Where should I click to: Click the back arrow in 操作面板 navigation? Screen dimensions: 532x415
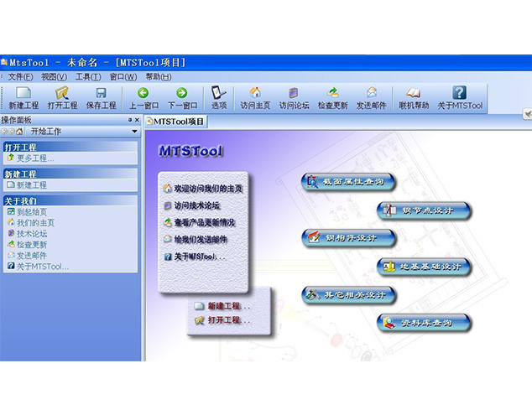(4, 132)
